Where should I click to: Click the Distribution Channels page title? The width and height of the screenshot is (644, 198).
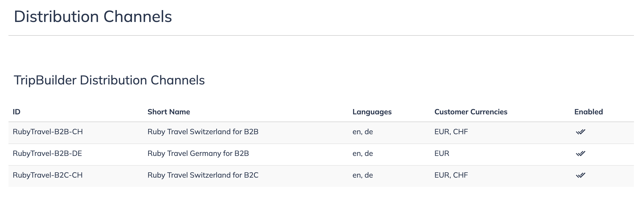tap(93, 16)
